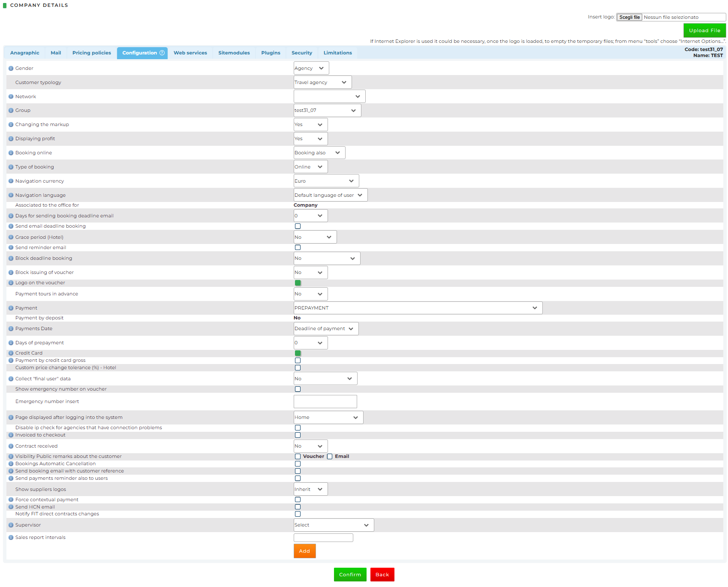Click the help icon on Configuration tab
This screenshot has width=728, height=587.
(162, 53)
